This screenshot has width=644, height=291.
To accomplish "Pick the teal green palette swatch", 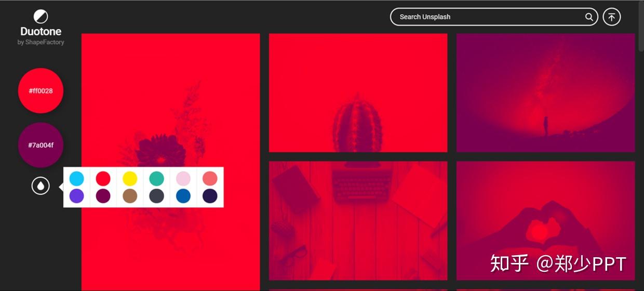I will (x=157, y=179).
